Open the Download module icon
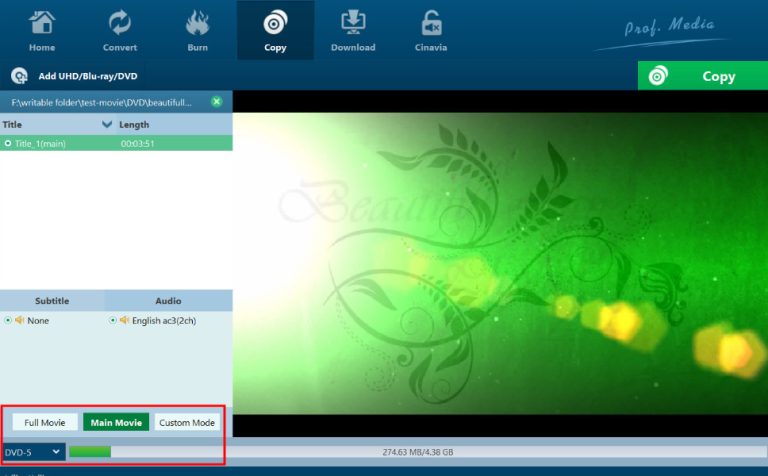Image resolution: width=768 pixels, height=476 pixels. click(353, 22)
